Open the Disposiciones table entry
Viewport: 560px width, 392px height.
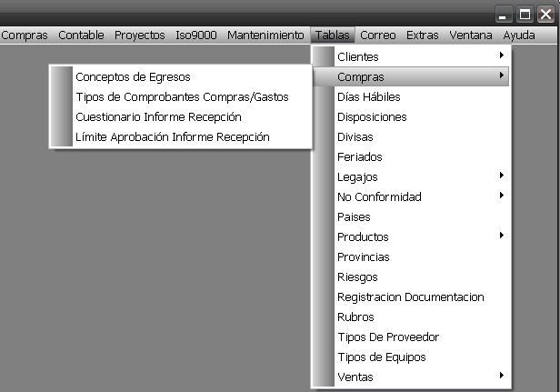(x=372, y=116)
